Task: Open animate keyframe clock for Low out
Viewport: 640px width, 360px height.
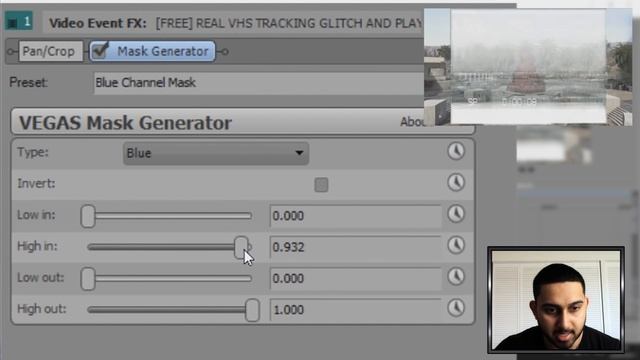Action: click(x=456, y=276)
